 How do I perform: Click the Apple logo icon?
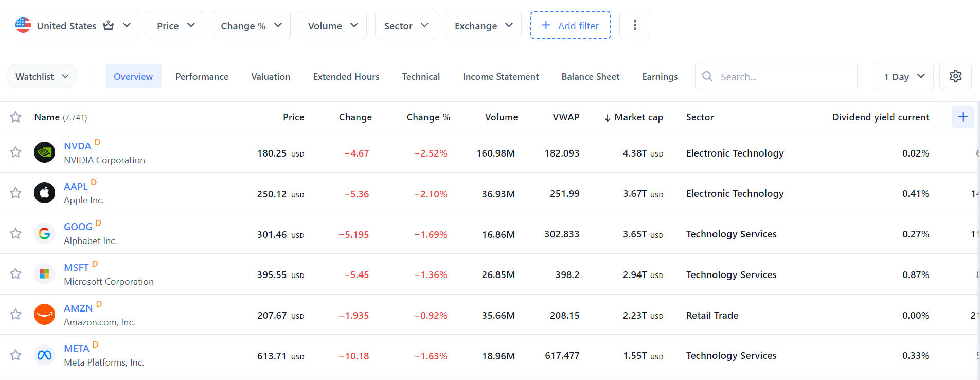tap(44, 193)
